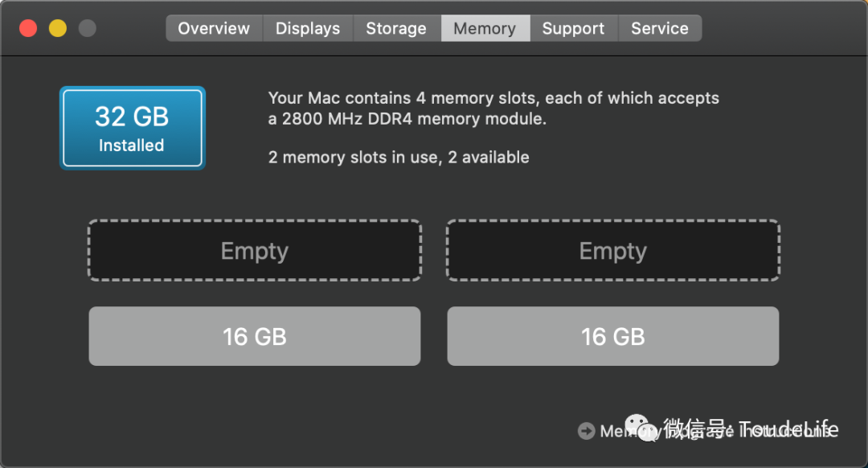The height and width of the screenshot is (468, 868).
Task: Close the window with the red button
Action: click(28, 28)
